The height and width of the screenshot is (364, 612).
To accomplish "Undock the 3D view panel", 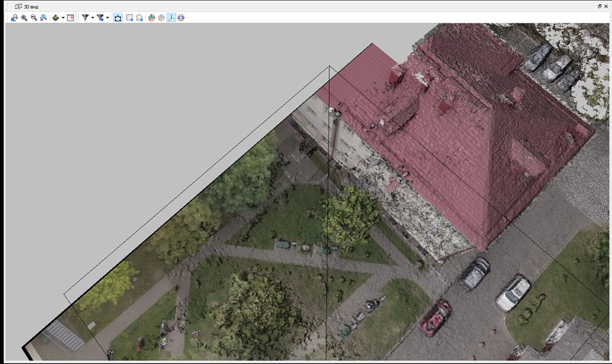I will pos(599,6).
